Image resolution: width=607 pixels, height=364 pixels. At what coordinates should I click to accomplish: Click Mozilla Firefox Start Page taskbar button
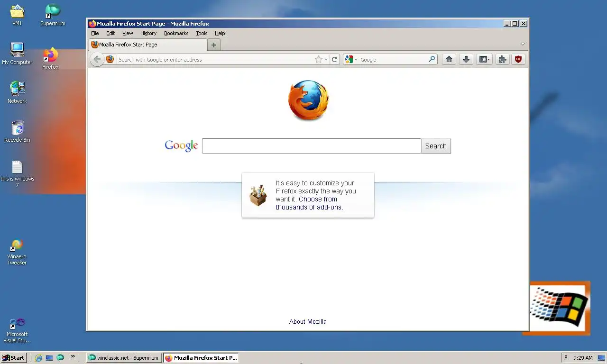click(201, 358)
